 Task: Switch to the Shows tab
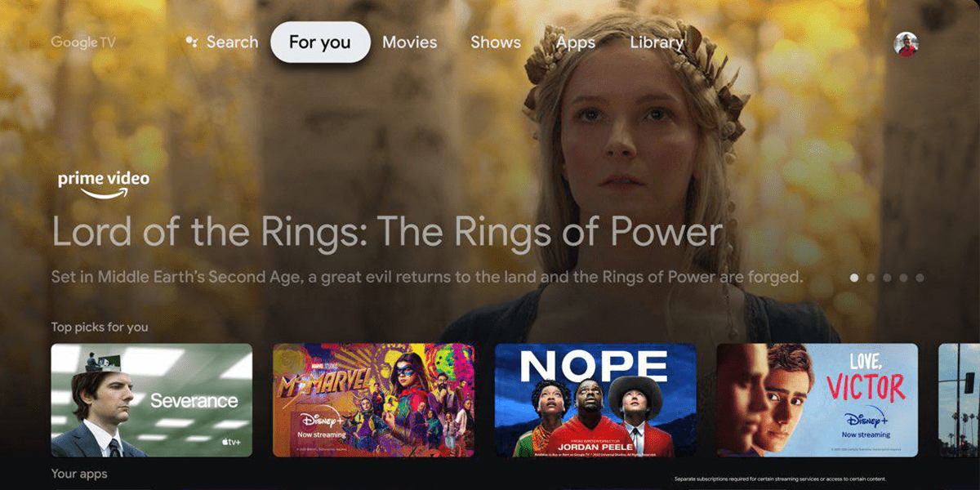pyautogui.click(x=496, y=42)
